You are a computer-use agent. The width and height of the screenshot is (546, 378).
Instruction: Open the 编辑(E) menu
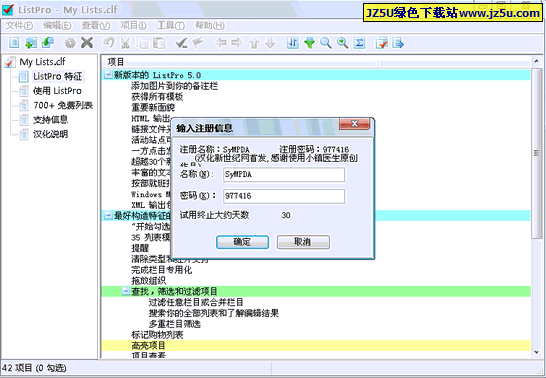[57, 25]
